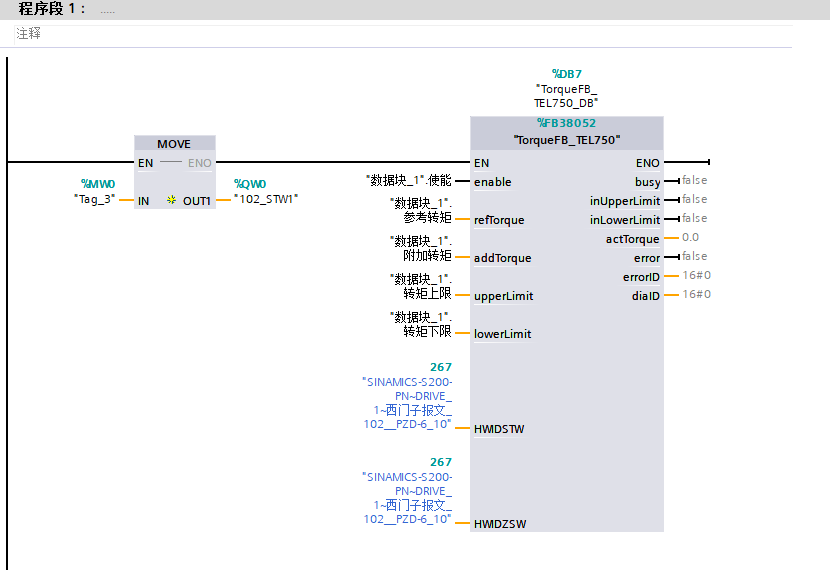This screenshot has width=830, height=571.
Task: Click the yellow star icon in MOVE block
Action: [x=171, y=201]
